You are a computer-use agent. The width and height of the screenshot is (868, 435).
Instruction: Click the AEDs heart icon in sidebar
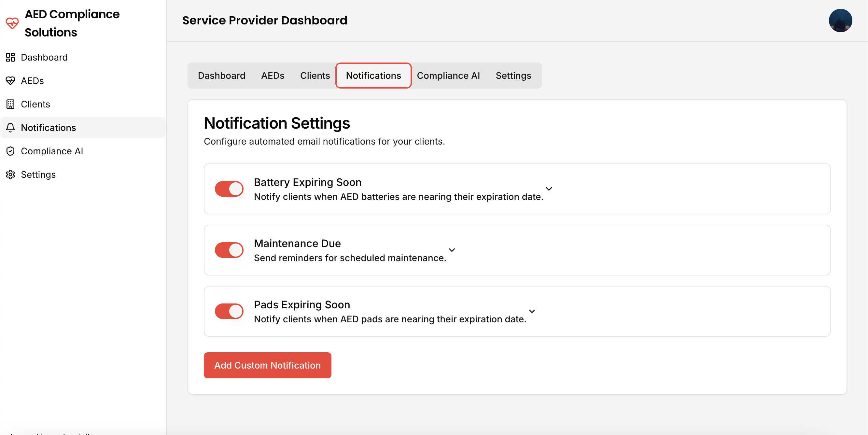click(x=10, y=81)
